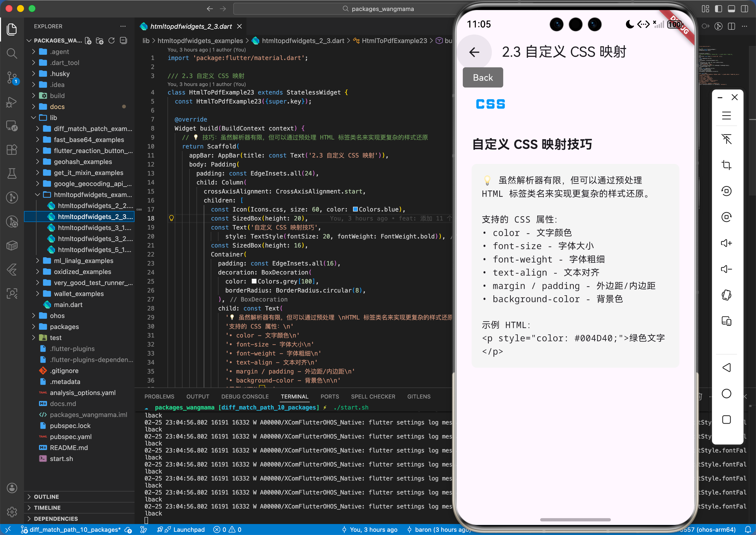
Task: Click the New File icon in Explorer
Action: (88, 40)
